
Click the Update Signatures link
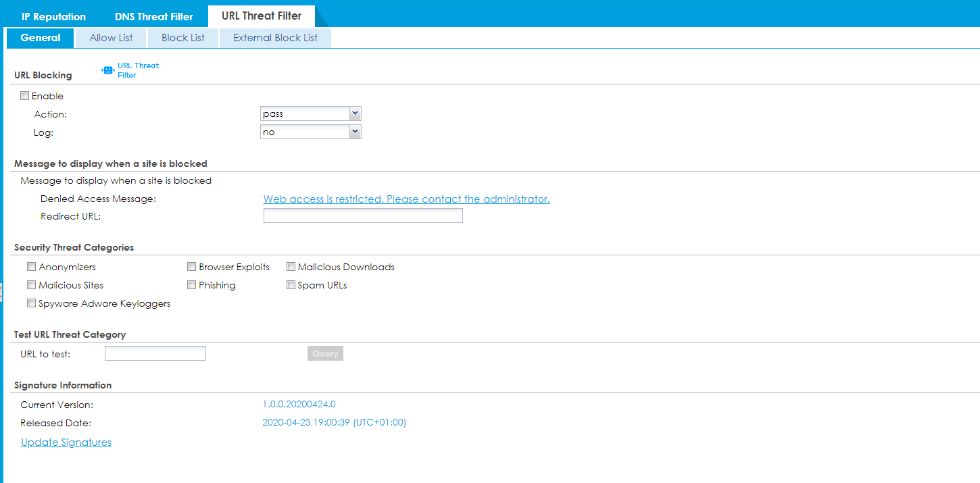click(66, 442)
